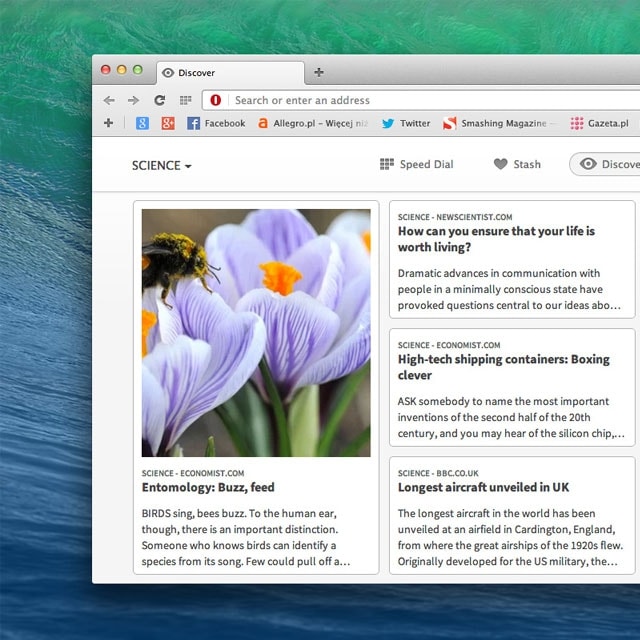640x640 pixels.
Task: Add a bookmark with the plus icon
Action: coord(109,123)
